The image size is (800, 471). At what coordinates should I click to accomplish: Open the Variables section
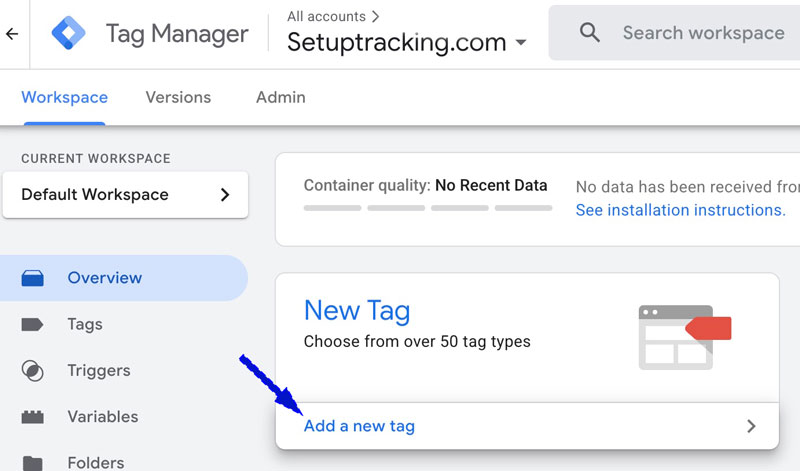(x=103, y=417)
